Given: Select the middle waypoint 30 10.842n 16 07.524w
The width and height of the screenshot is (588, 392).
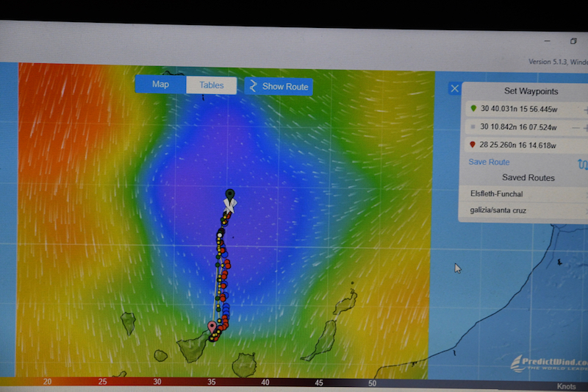Looking at the screenshot, I should 527,127.
